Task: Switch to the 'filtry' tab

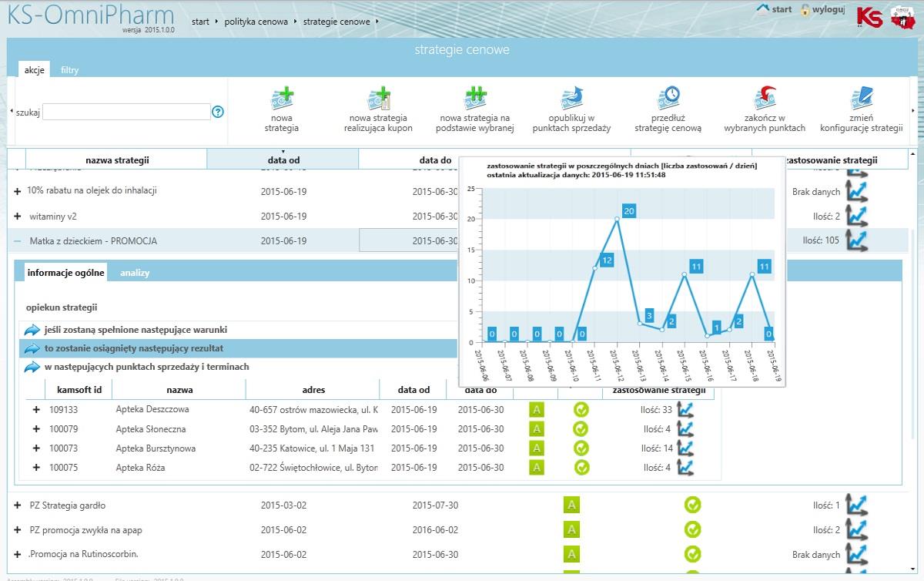Action: [70, 69]
